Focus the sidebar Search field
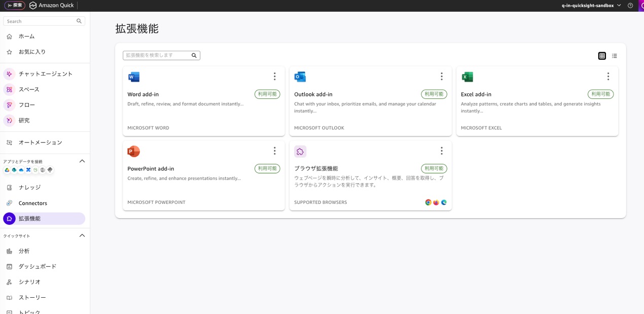 44,21
